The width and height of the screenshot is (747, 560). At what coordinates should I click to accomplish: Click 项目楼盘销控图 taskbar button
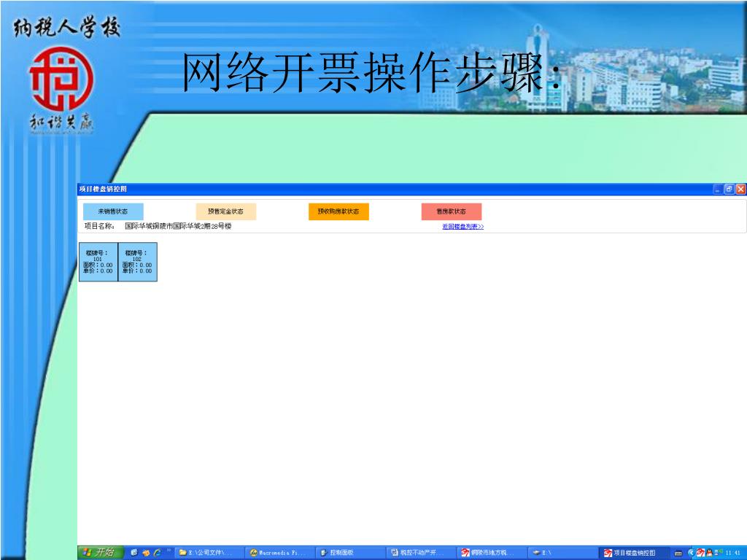(635, 553)
